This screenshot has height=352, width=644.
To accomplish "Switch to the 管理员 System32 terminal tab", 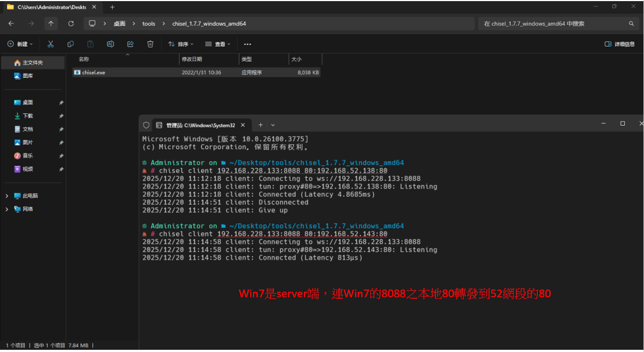I will click(200, 125).
